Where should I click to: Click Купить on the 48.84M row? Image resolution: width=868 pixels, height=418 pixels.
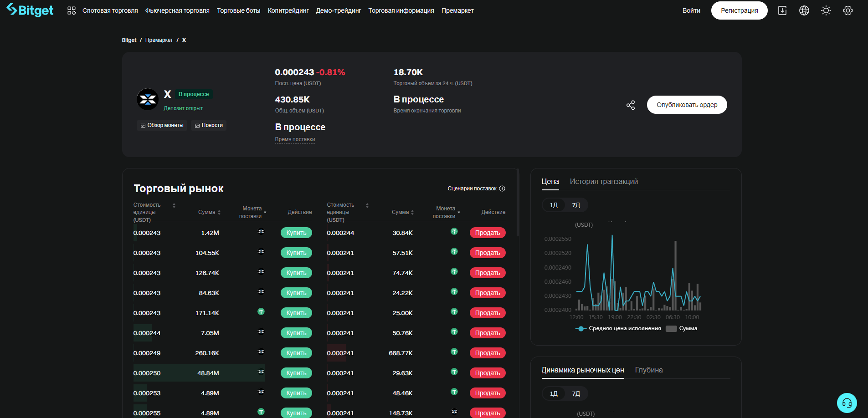tap(296, 373)
